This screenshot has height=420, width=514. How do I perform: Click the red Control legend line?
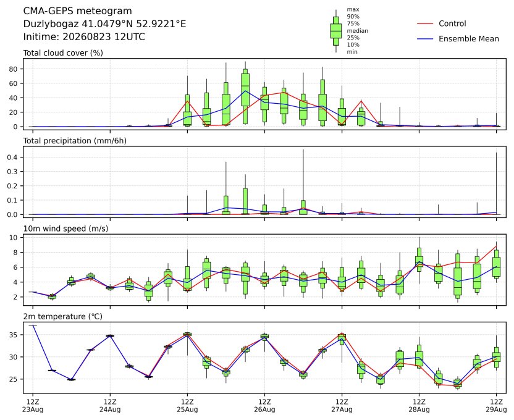click(x=425, y=24)
